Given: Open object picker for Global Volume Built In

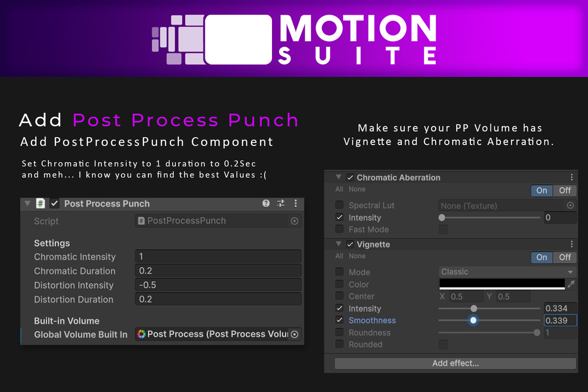Looking at the screenshot, I should tap(294, 334).
